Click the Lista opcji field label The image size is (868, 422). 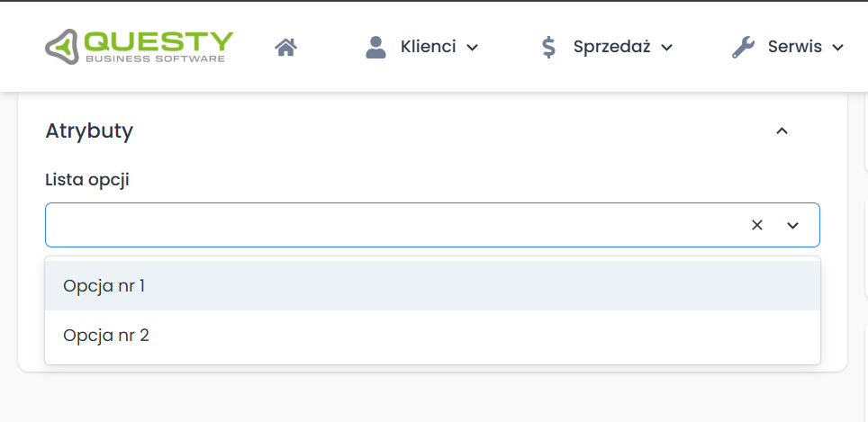tap(87, 180)
